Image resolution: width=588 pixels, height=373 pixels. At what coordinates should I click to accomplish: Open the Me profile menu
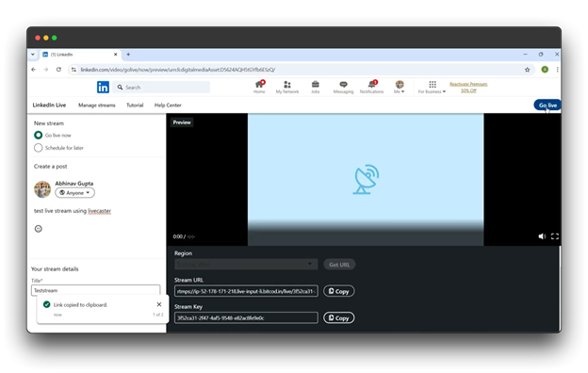(400, 87)
